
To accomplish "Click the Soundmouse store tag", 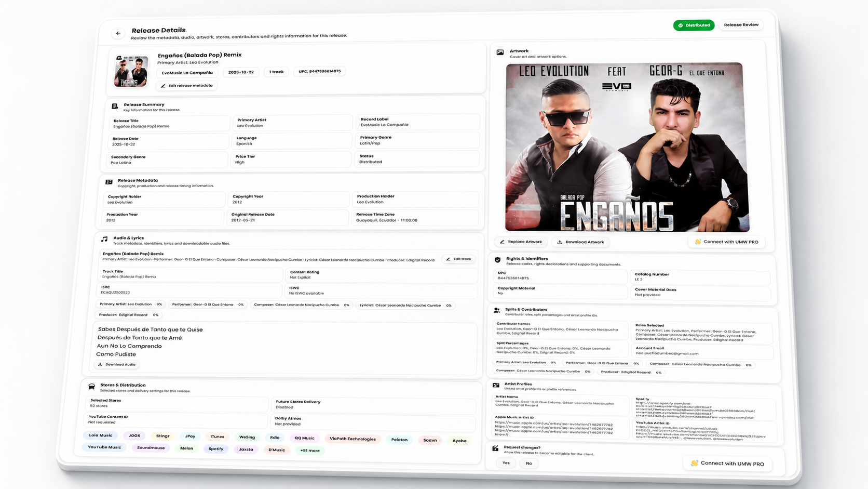I will (x=151, y=447).
